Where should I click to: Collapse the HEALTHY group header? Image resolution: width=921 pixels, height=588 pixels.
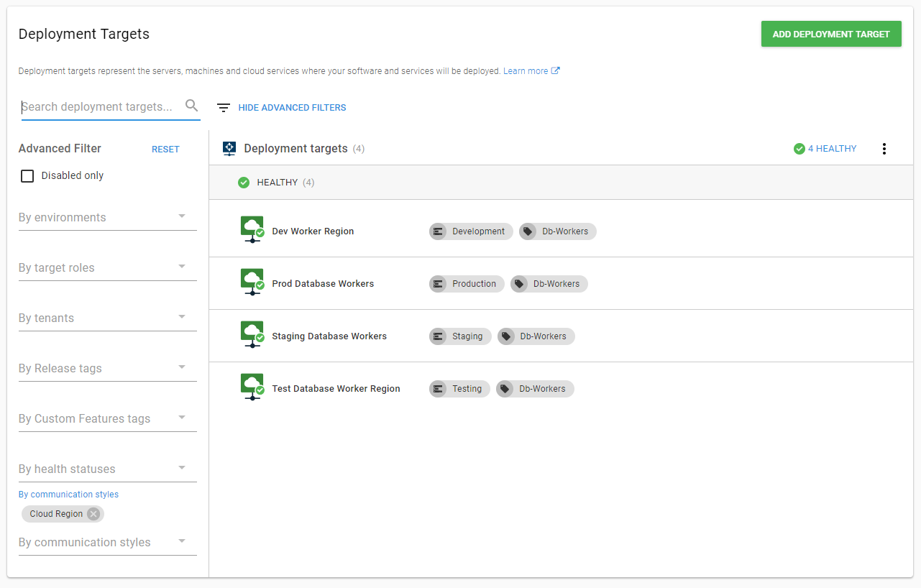coord(278,183)
